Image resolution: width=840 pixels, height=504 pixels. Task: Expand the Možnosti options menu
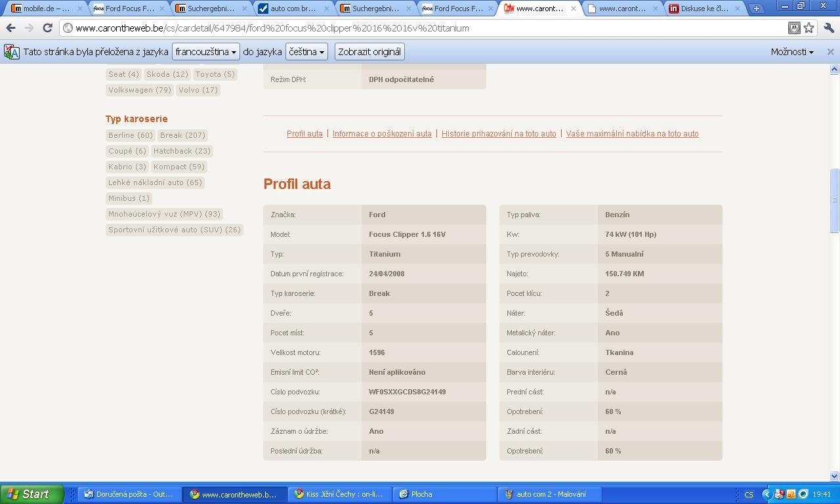coord(792,52)
